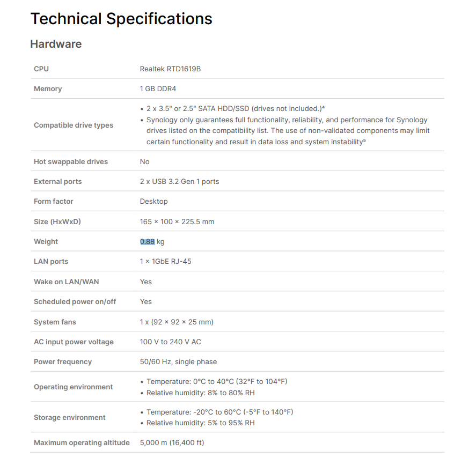Click the system fans 92 × 92 × 25 mm value
The width and height of the screenshot is (476, 473).
point(177,322)
